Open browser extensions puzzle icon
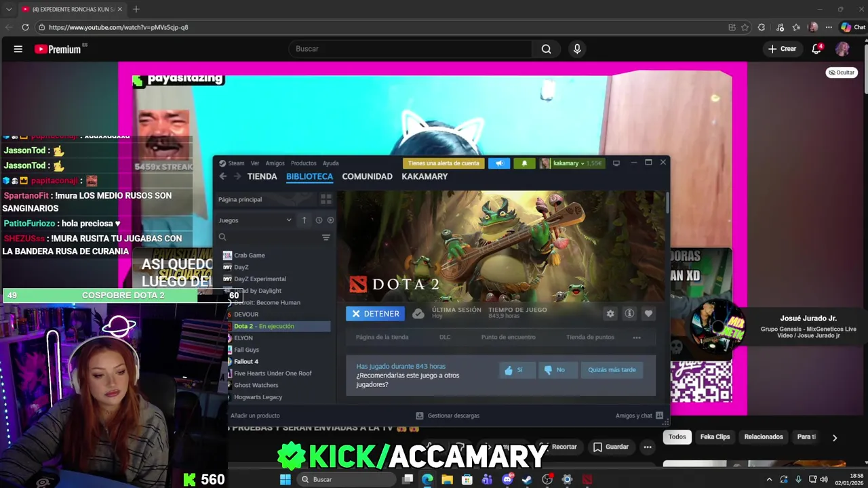Screen dimensions: 868x488 (762, 27)
